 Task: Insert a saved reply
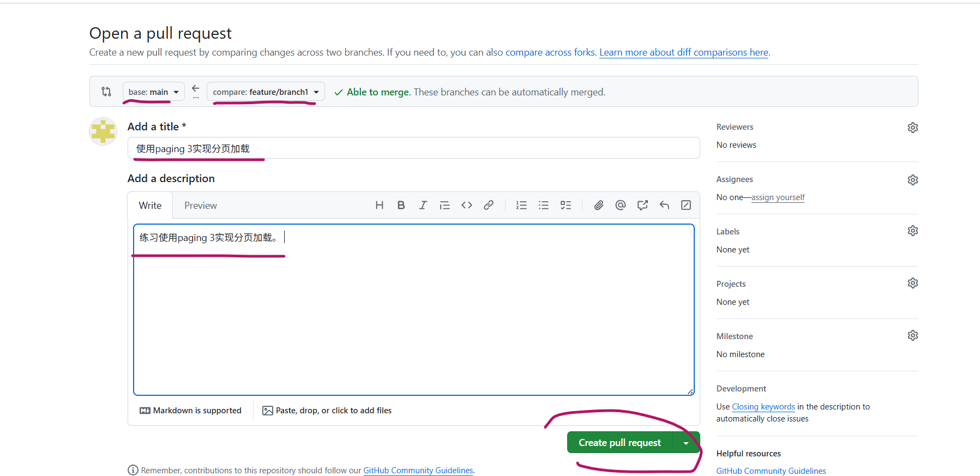tap(664, 205)
